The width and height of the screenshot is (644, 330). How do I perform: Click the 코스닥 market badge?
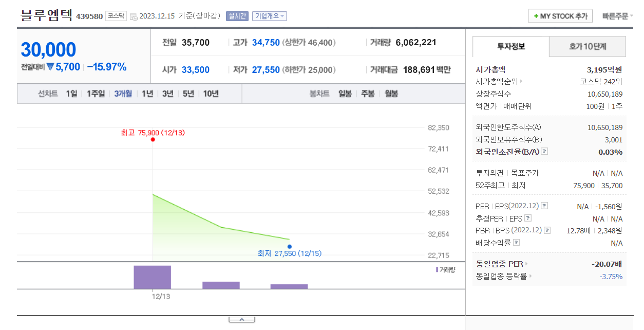[116, 16]
